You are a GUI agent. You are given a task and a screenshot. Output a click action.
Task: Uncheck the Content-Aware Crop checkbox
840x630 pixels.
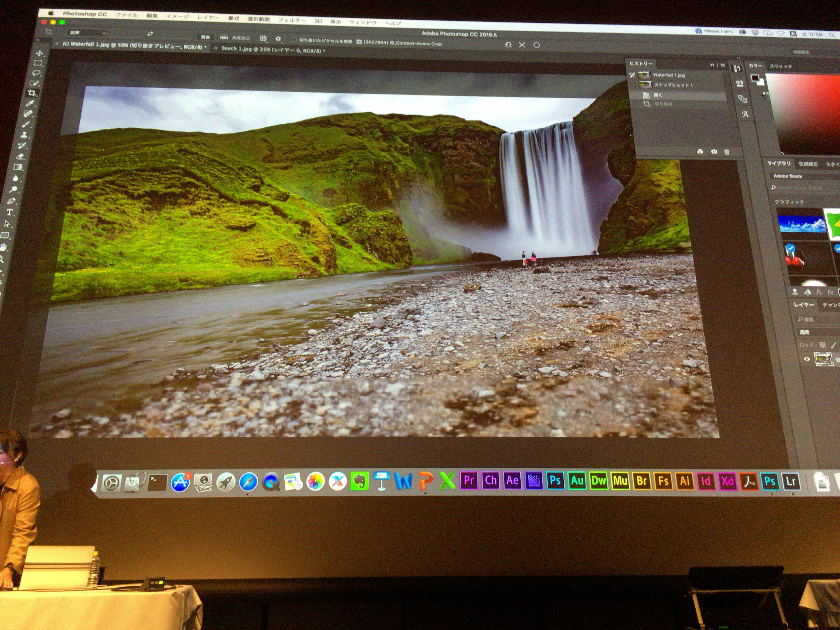coord(359,42)
